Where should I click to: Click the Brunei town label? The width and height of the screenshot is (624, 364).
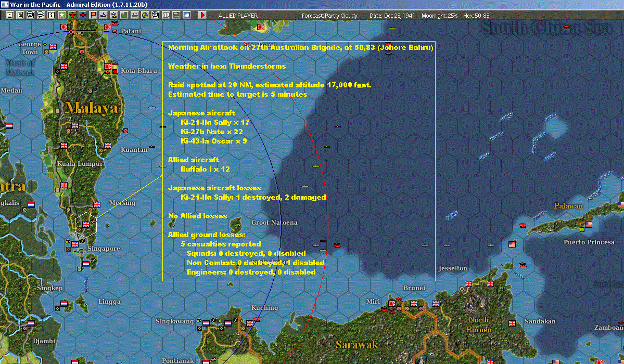tap(414, 288)
